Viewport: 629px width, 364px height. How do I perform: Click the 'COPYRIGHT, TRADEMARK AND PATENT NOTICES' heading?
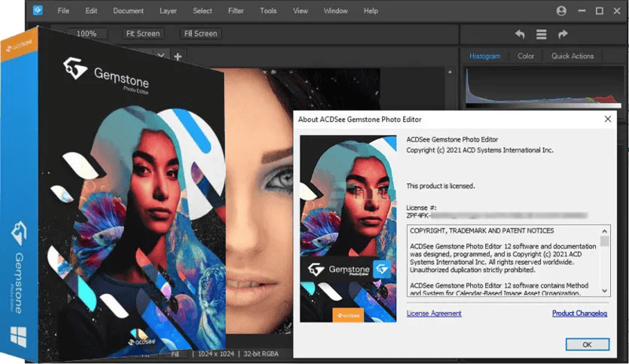tap(482, 231)
